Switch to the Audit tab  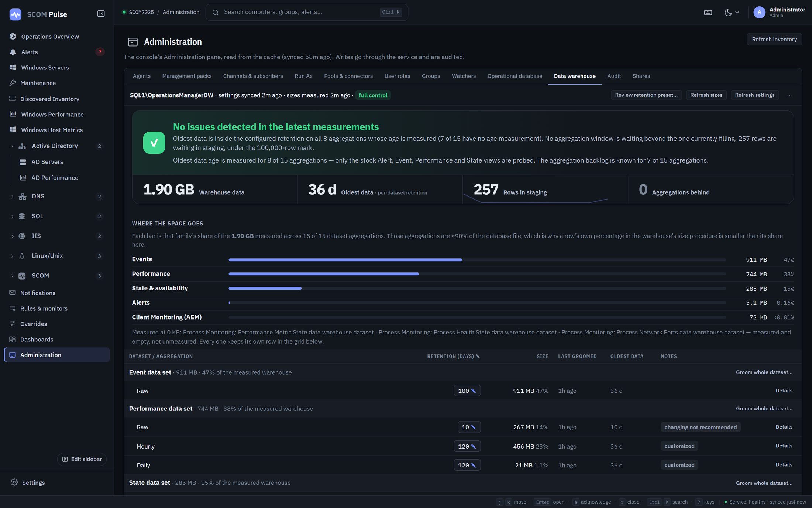[614, 76]
